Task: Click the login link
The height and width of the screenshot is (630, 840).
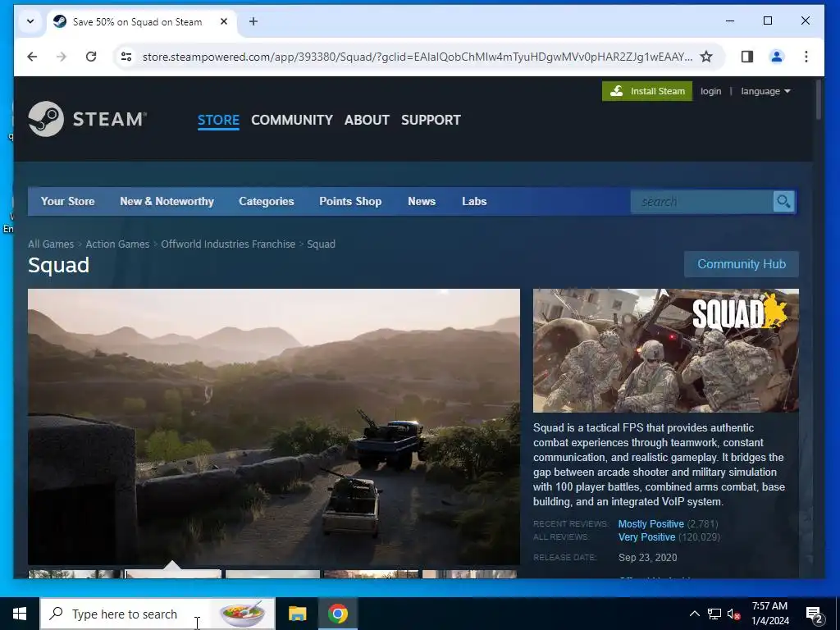Action: pyautogui.click(x=711, y=91)
